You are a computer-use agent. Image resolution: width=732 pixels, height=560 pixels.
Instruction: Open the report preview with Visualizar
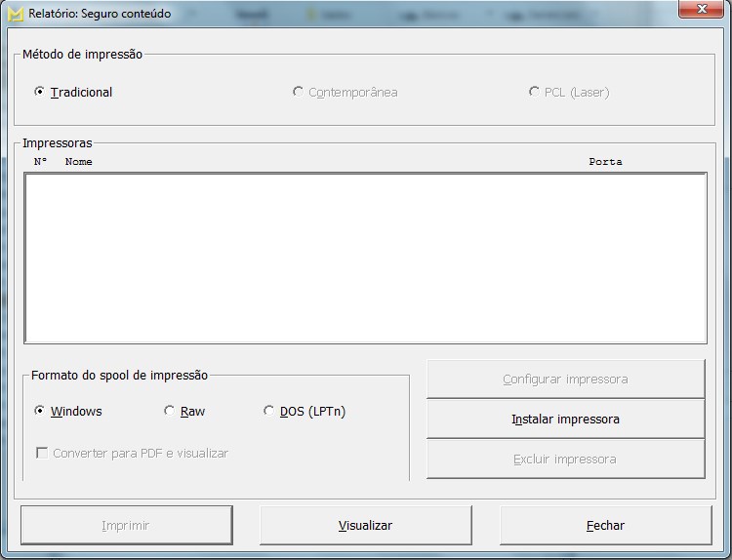click(x=365, y=525)
